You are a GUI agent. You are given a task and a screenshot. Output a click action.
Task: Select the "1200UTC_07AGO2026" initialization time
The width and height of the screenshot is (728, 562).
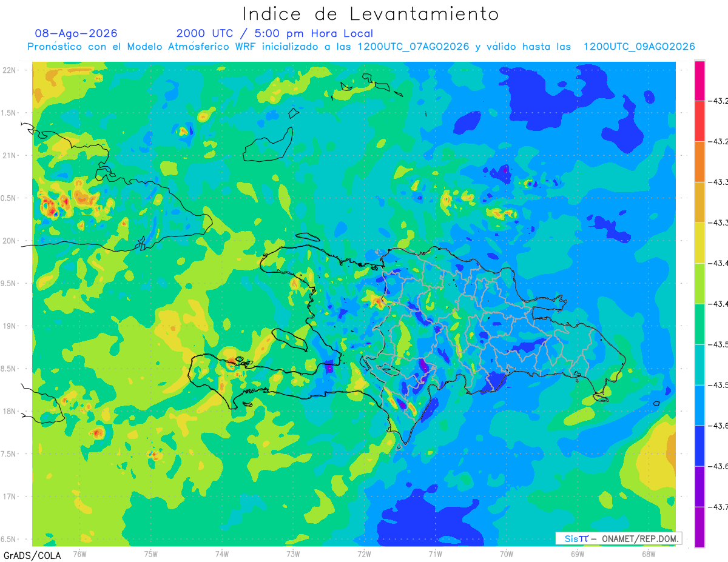click(413, 47)
